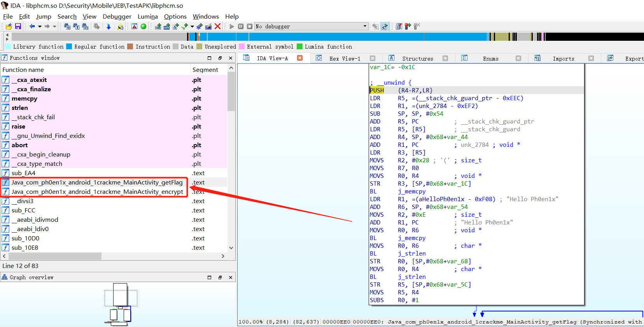This screenshot has height=327, width=644.
Task: Click the red warning triangle icon
Action: (x=134, y=26)
